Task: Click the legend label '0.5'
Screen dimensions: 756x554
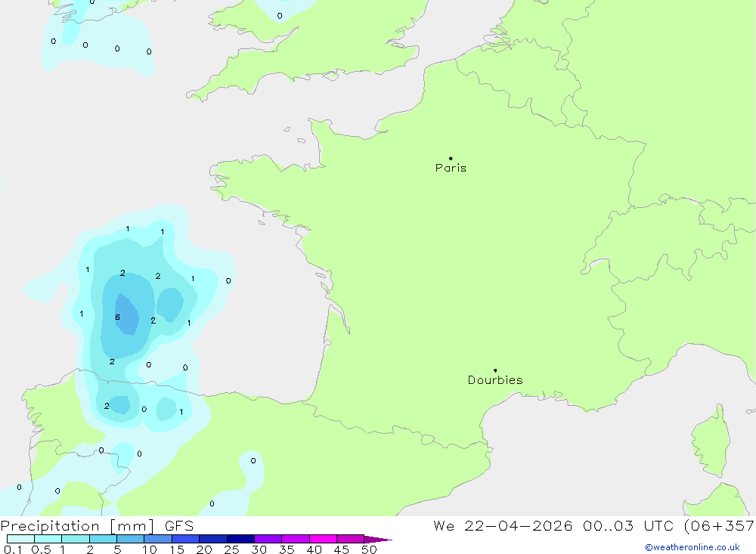Action: [x=41, y=549]
